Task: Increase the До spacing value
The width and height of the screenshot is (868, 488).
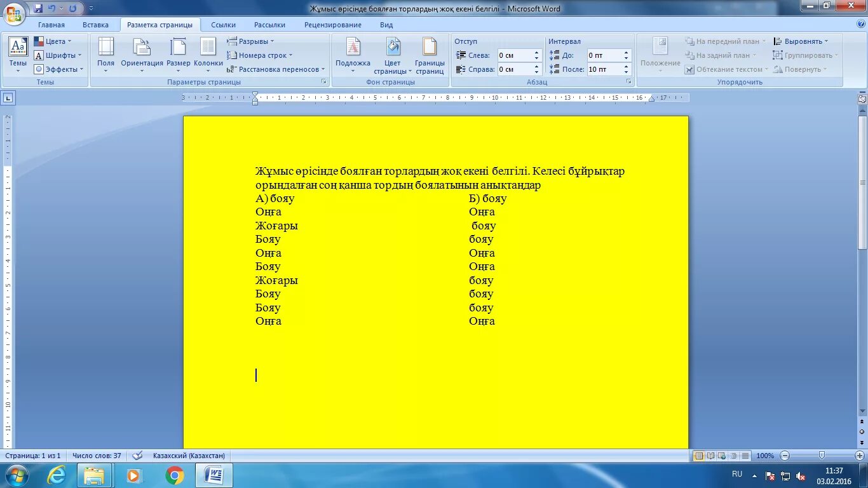Action: click(626, 53)
